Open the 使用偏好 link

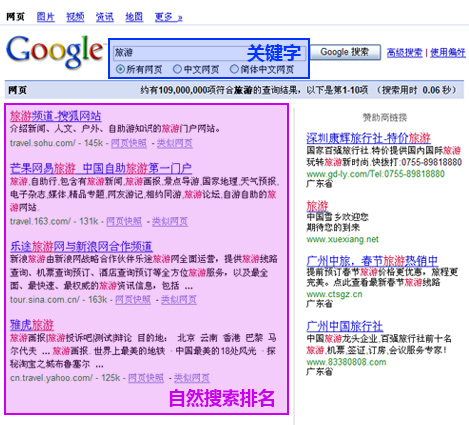point(447,52)
